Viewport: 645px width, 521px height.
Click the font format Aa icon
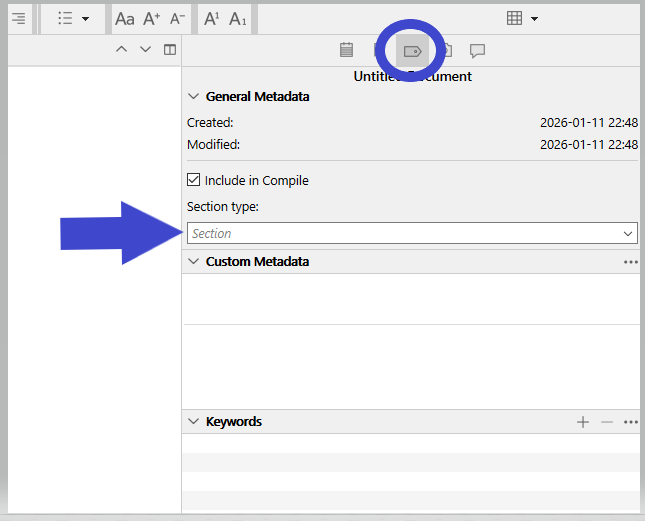(x=124, y=19)
